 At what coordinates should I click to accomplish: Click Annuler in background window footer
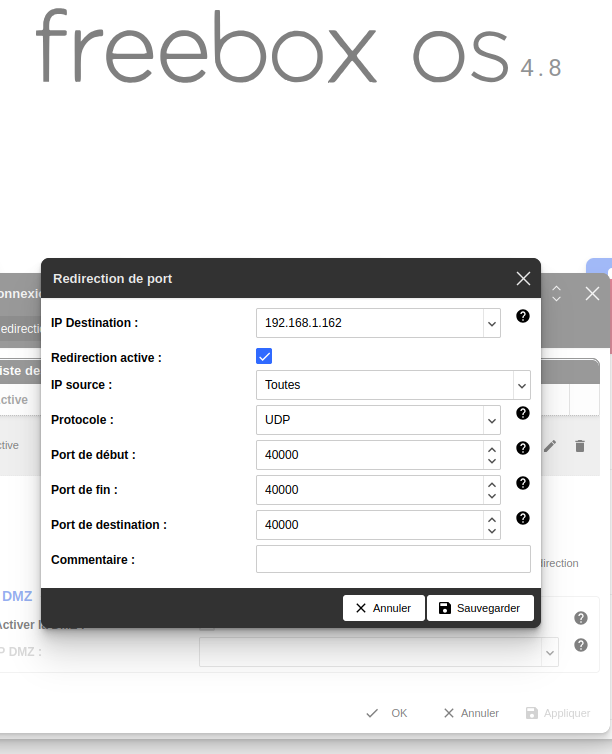471,713
